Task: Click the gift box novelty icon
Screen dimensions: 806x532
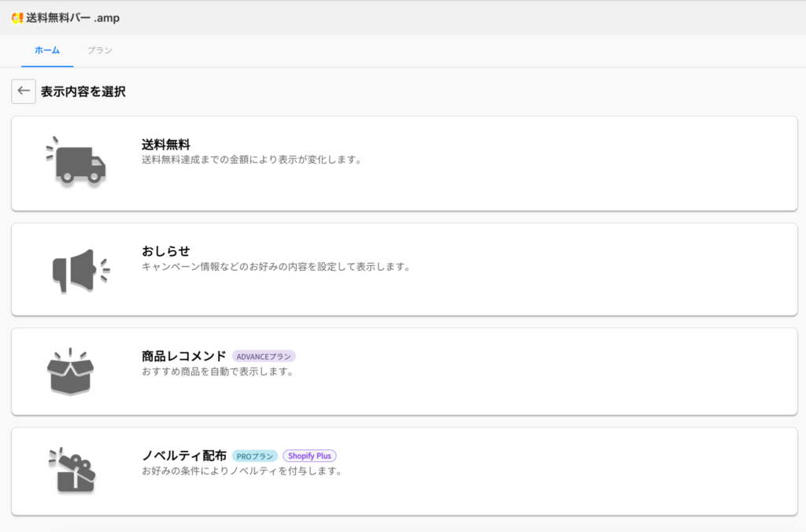Action: pyautogui.click(x=74, y=471)
